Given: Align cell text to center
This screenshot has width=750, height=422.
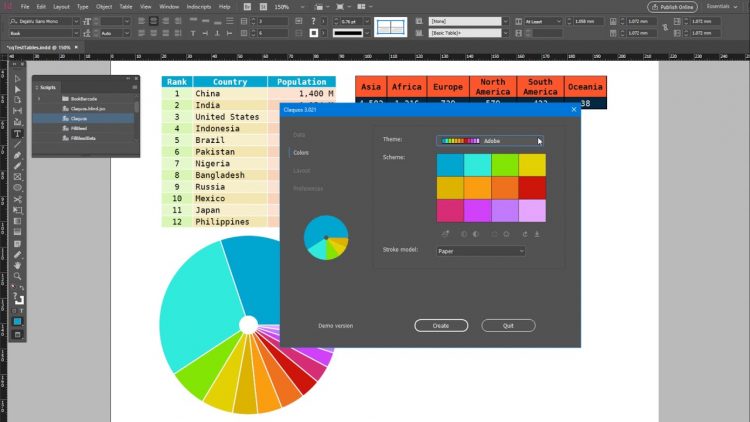Looking at the screenshot, I should click(153, 21).
